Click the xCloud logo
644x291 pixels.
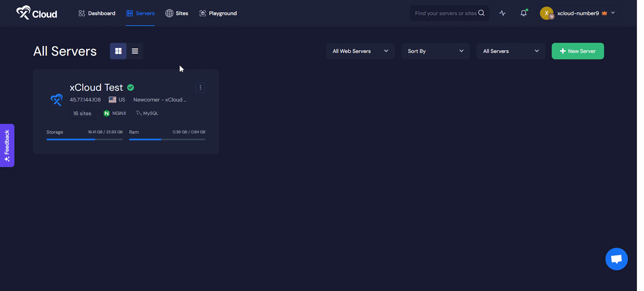click(x=37, y=13)
